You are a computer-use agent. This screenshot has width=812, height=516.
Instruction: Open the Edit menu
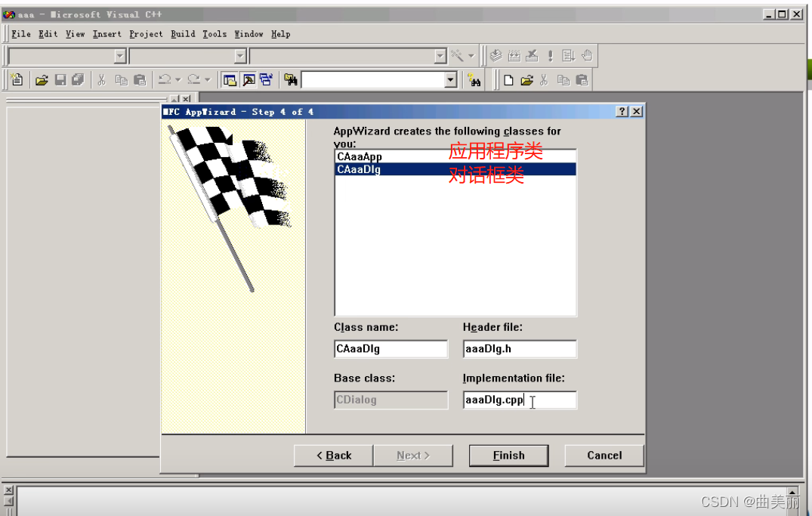coord(48,34)
